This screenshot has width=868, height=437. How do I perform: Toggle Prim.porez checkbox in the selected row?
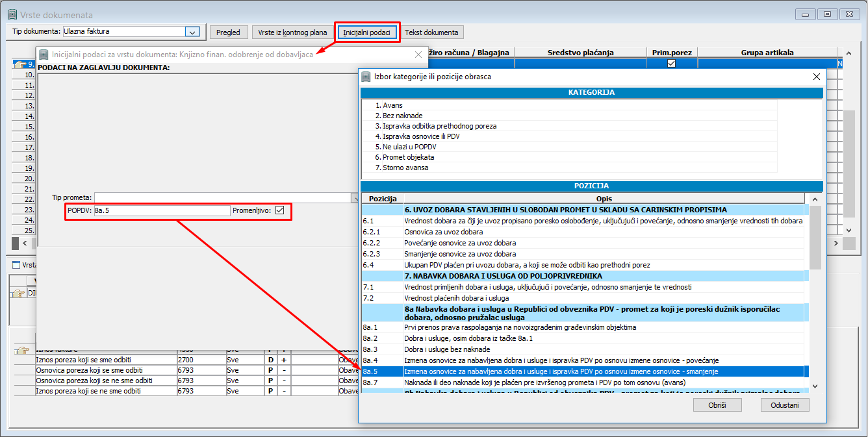point(671,64)
